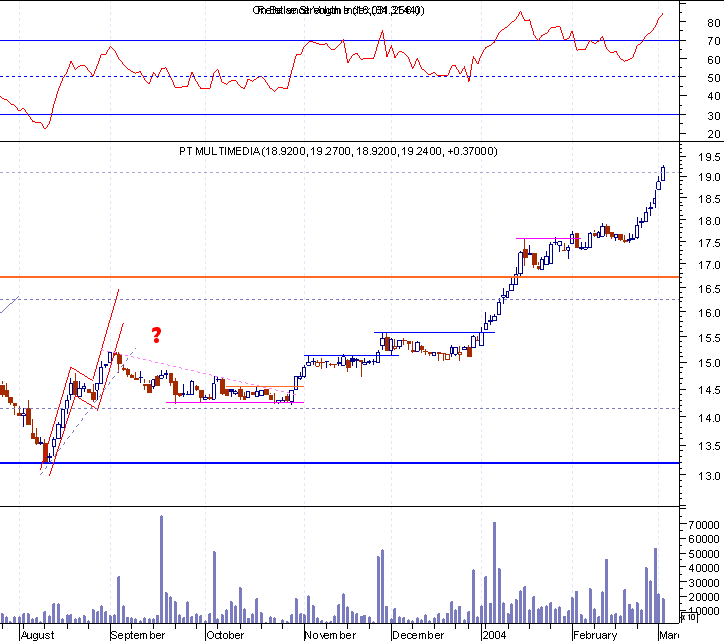The image size is (724, 641).
Task: Select the magenta resistance line near 17.5
Action: (x=548, y=239)
